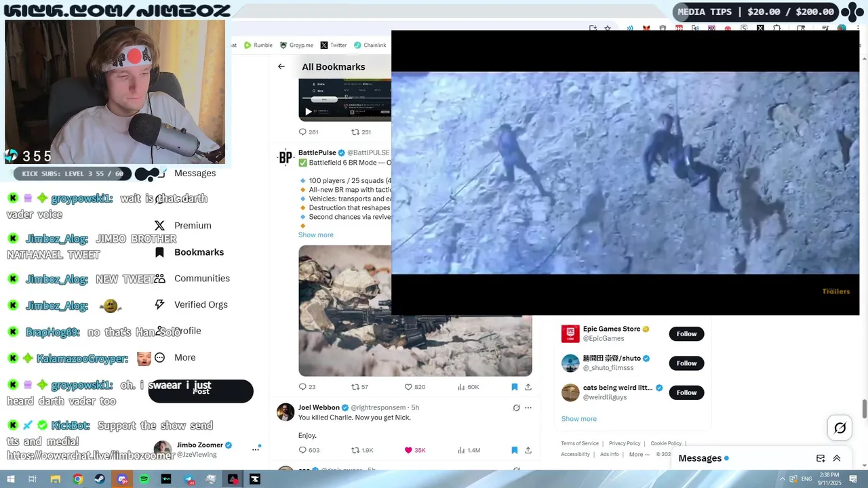
Task: Expand BattlePulse tweet with Show more
Action: tap(315, 235)
